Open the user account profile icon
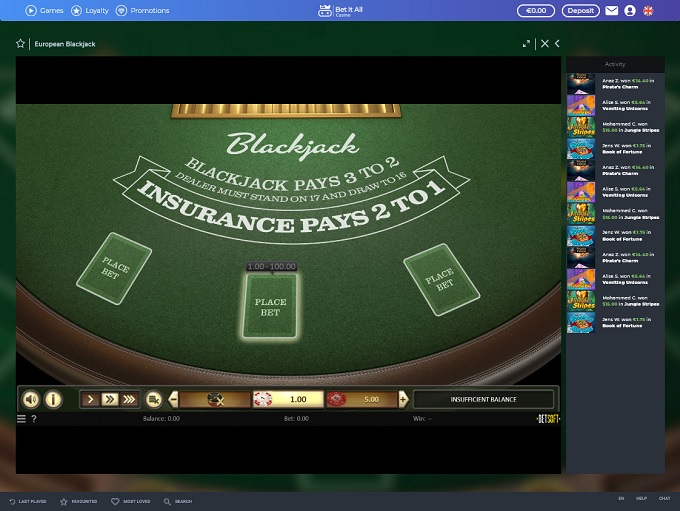This screenshot has width=680, height=511. tap(630, 11)
